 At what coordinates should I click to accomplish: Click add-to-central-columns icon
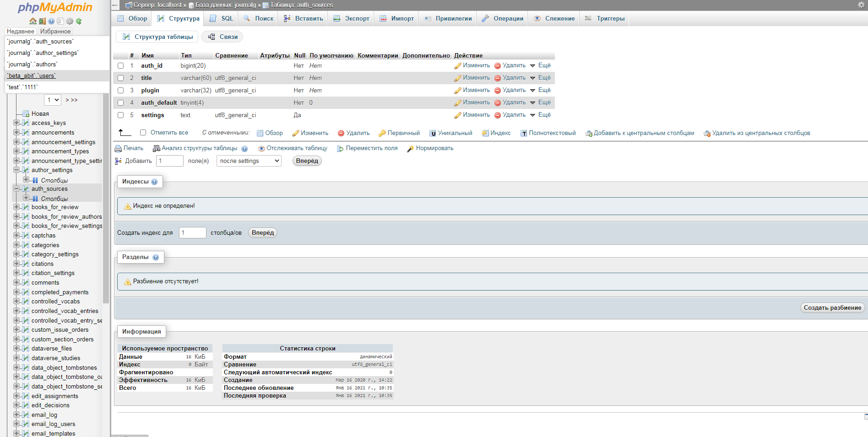pos(589,133)
